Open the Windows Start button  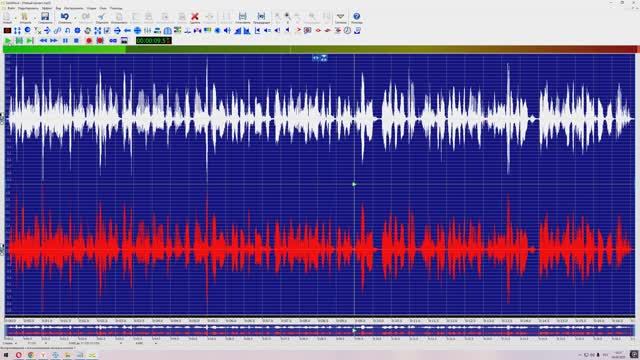click(x=6, y=355)
